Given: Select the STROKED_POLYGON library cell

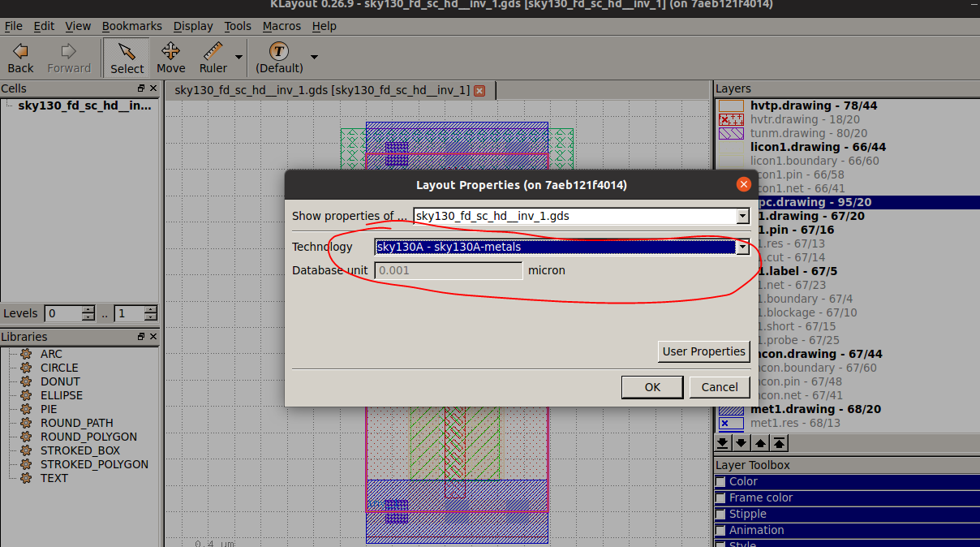Looking at the screenshot, I should point(94,464).
